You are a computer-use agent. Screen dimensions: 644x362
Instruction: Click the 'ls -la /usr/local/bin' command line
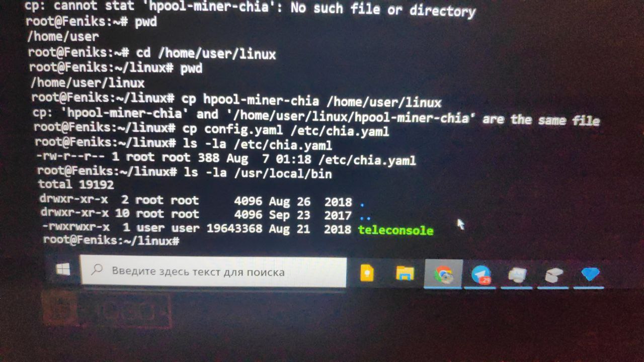pos(184,173)
